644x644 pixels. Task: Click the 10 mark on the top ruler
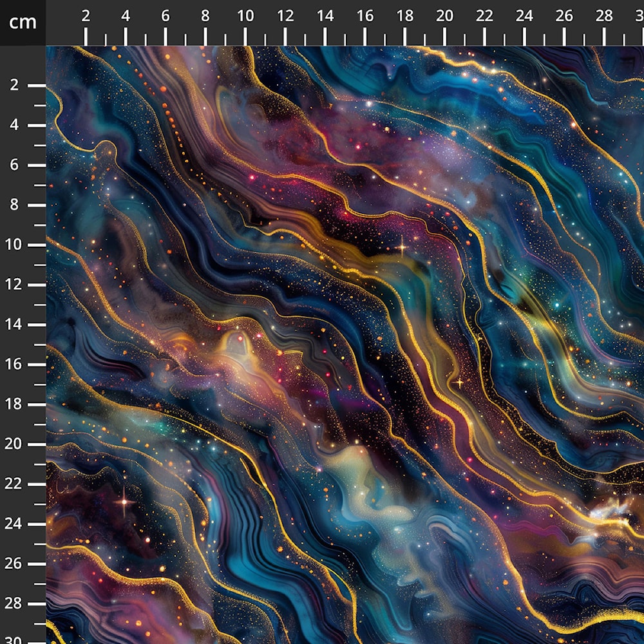(245, 17)
